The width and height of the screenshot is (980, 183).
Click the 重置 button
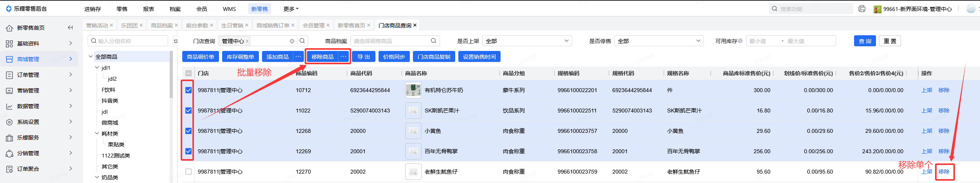click(x=890, y=41)
